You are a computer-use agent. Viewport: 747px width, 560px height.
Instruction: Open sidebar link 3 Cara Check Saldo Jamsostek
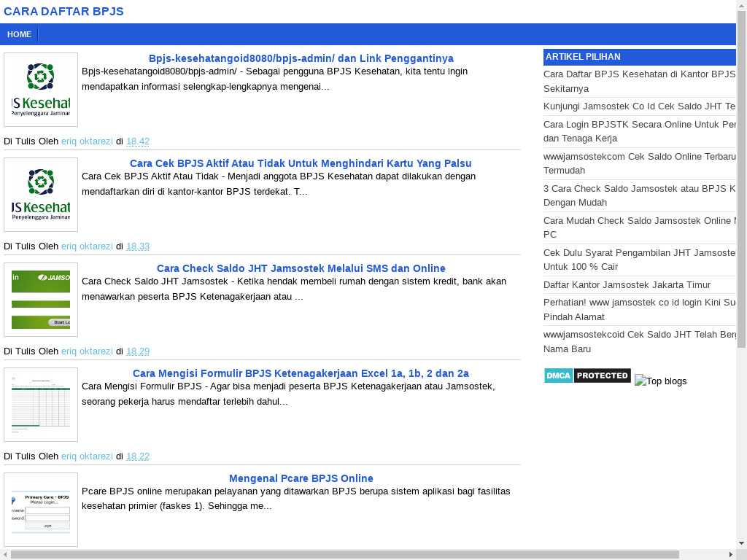pyautogui.click(x=639, y=195)
